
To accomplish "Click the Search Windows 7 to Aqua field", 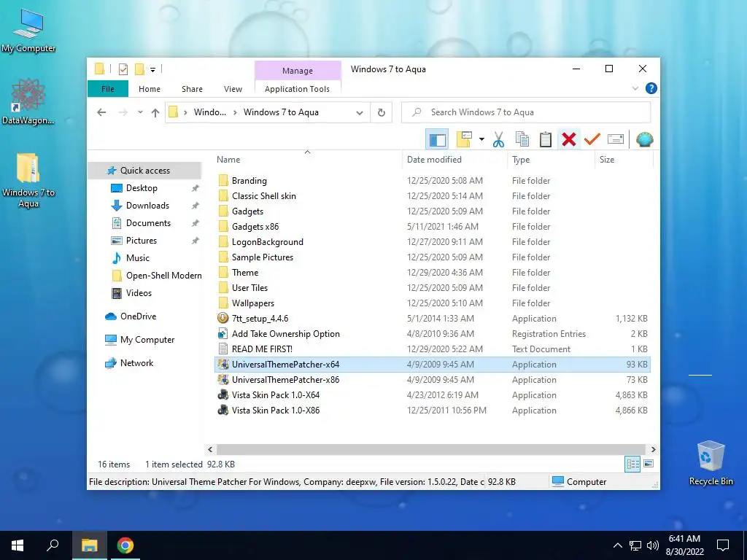I will pos(526,112).
